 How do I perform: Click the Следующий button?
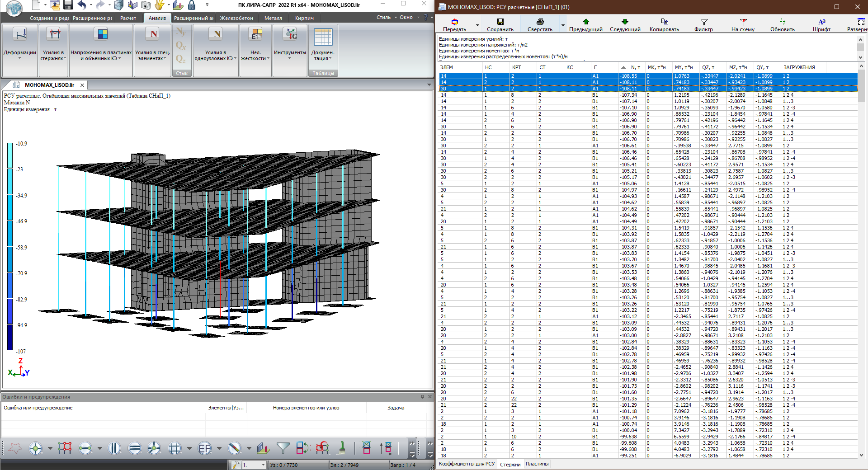[625, 25]
